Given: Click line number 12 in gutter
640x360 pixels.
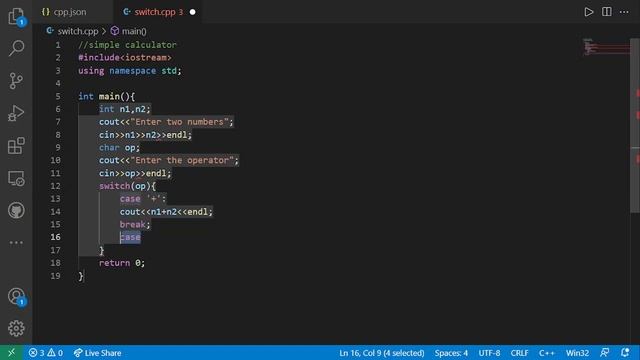Looking at the screenshot, I should click(x=56, y=186).
